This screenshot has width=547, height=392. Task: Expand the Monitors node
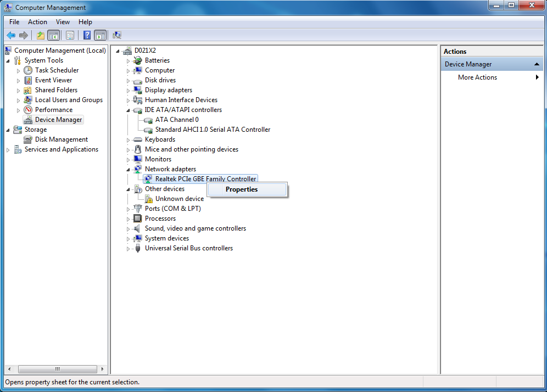point(128,160)
